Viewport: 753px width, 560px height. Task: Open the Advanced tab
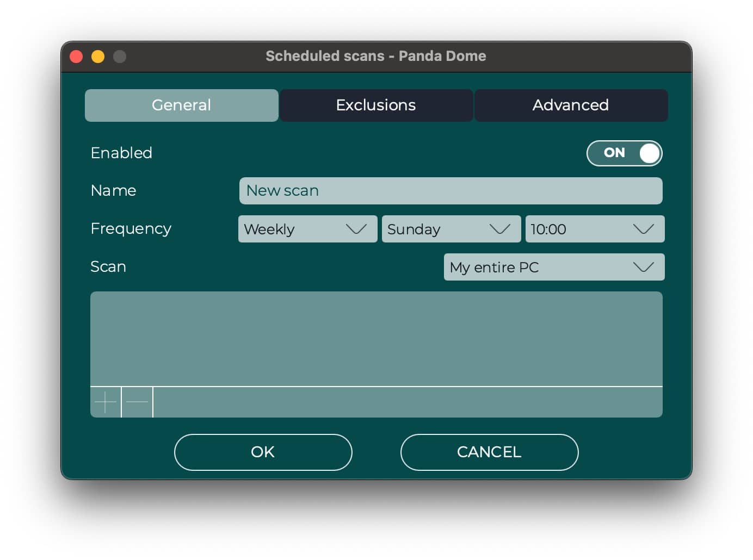click(x=571, y=105)
